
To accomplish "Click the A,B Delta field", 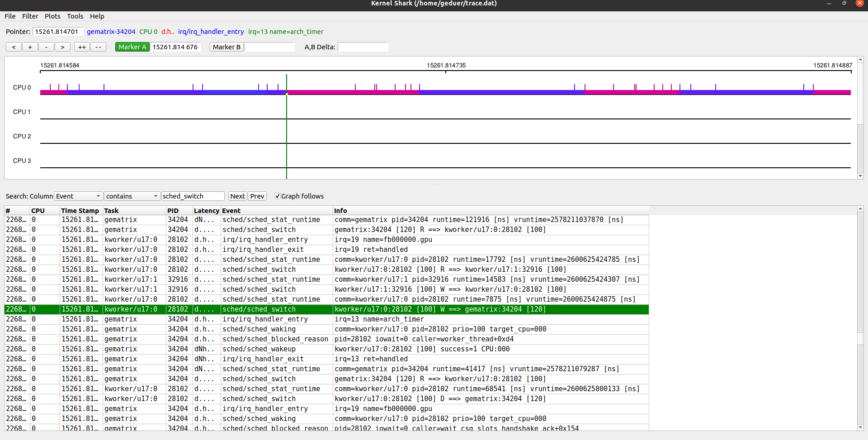I will point(363,47).
